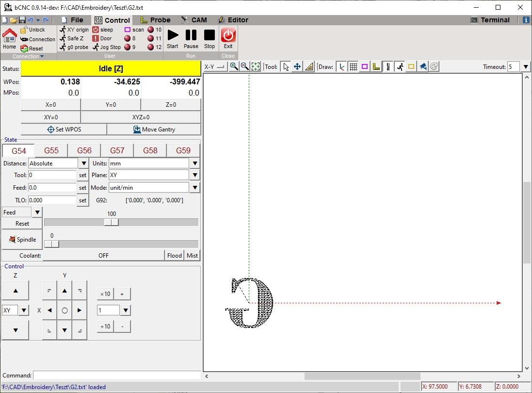The height and width of the screenshot is (393, 532).
Task: Toggle probe display in canvas
Action: pyautogui.click(x=376, y=66)
